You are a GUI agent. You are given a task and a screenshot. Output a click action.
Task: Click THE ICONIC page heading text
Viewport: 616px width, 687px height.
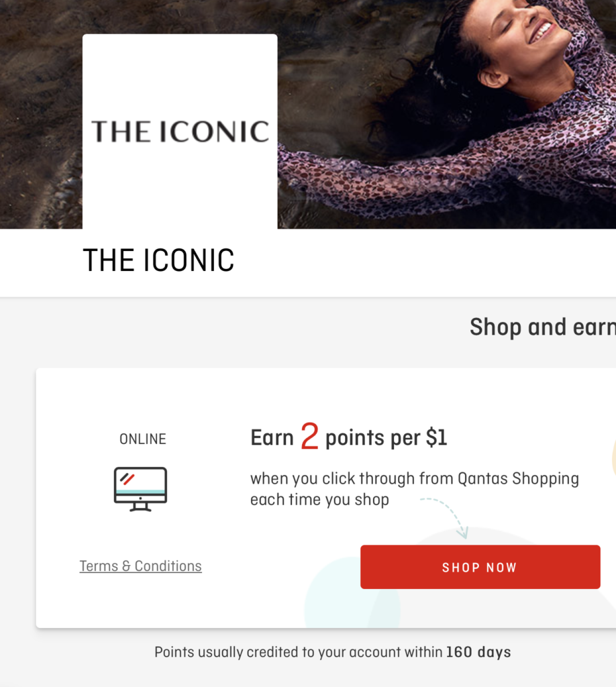158,260
